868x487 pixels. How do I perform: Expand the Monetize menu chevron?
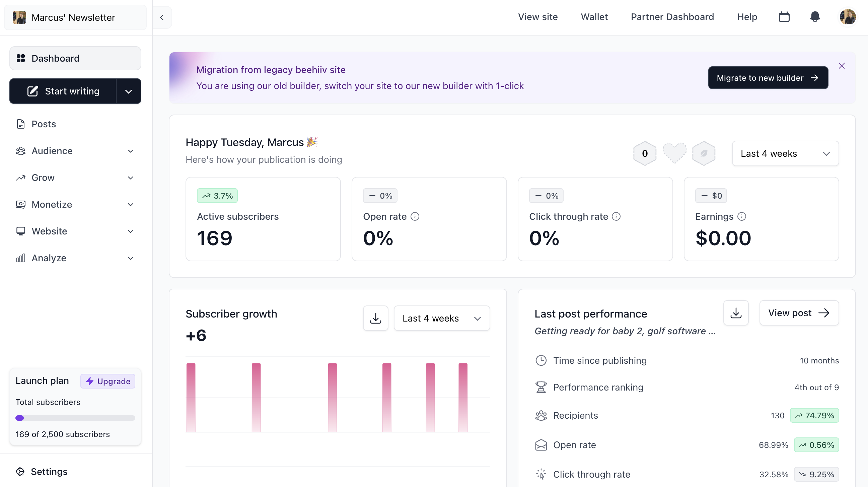tap(130, 205)
